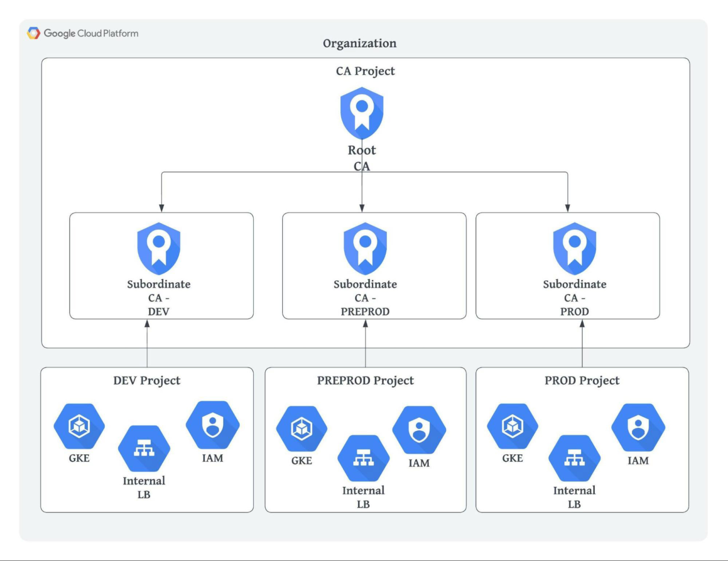Viewport: 728px width, 561px height.
Task: Select the PREPROD Project heading label
Action: click(x=365, y=380)
